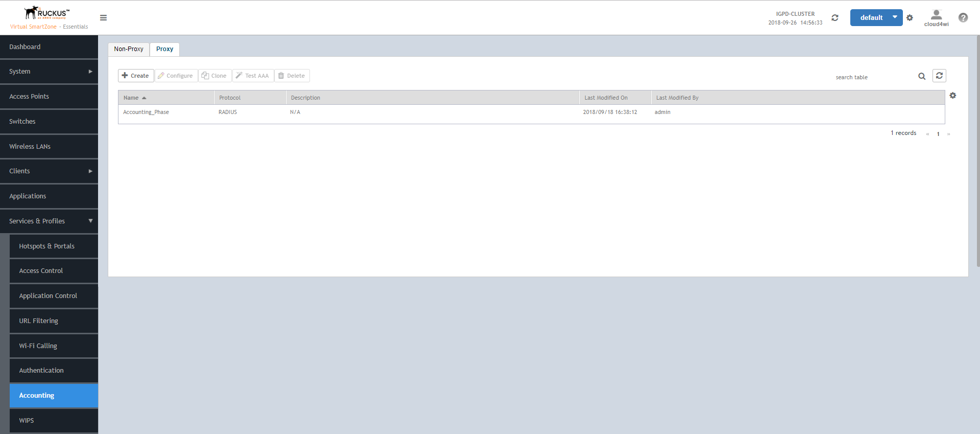Click the Ruckus logo
Image resolution: width=980 pixels, height=434 pixels.
(47, 13)
